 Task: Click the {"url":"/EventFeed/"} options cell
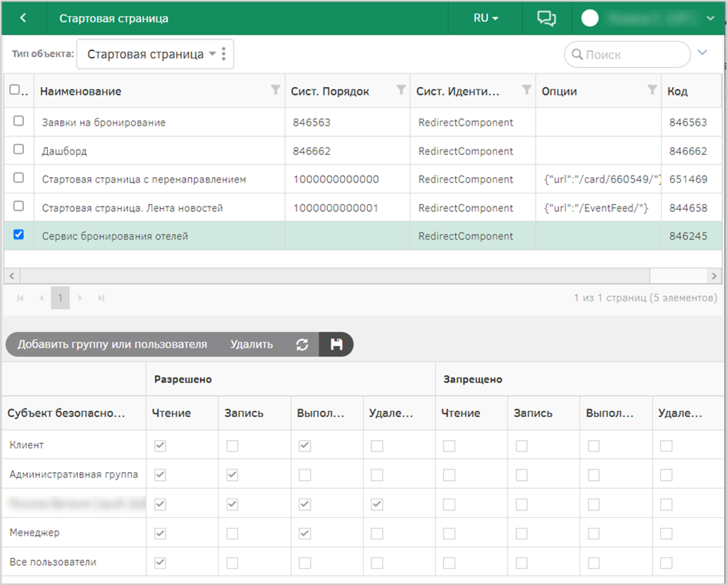point(598,208)
